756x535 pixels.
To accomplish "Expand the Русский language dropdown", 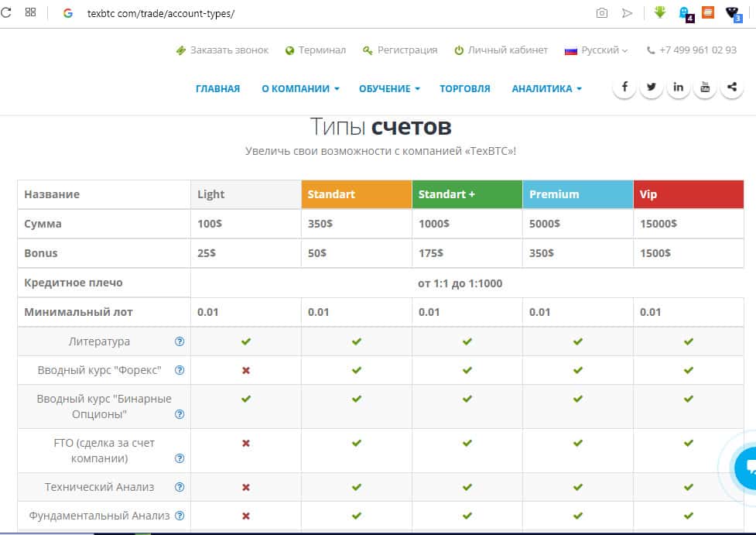I will [597, 50].
